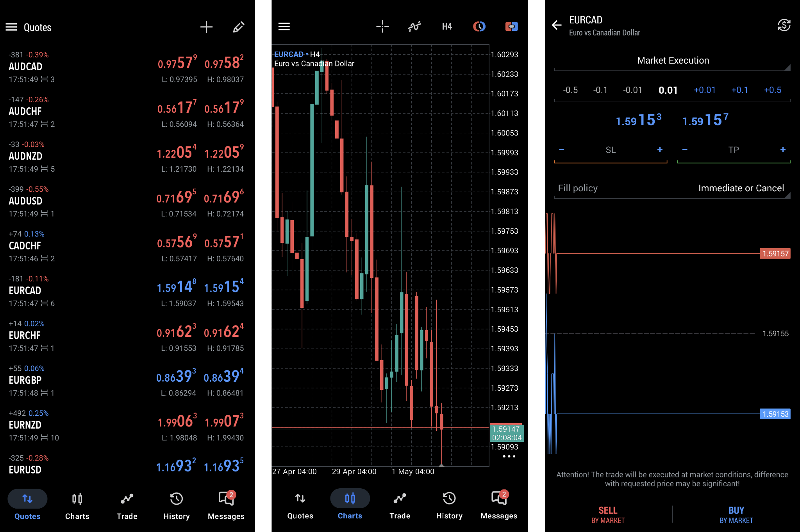Open the indicators icon on chart toolbar

coord(414,27)
